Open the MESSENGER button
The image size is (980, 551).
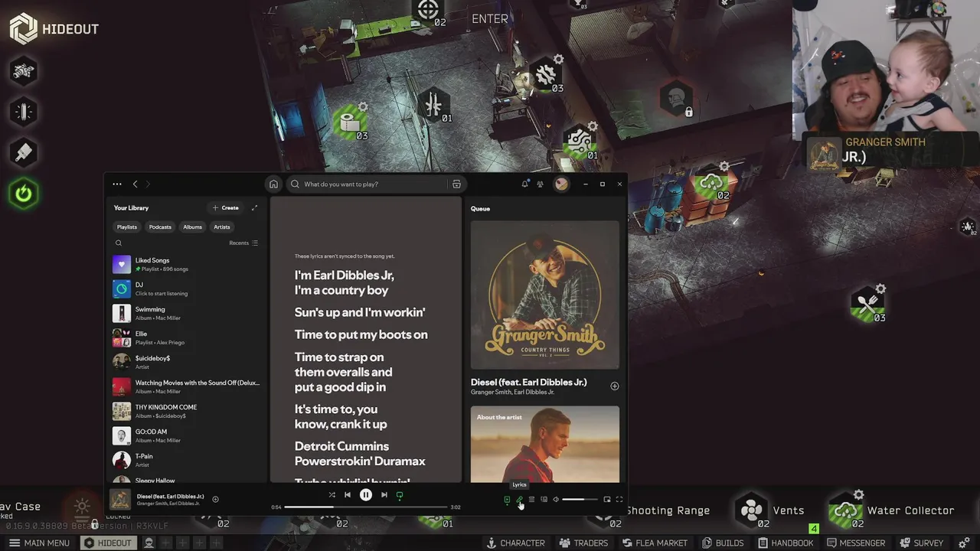click(855, 543)
